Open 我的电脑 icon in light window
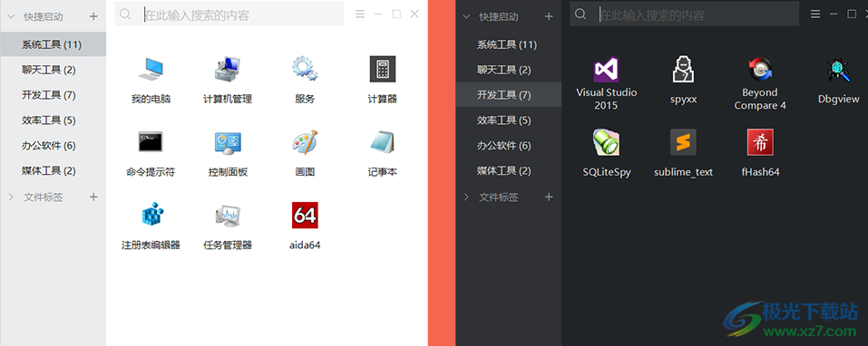Screen dimensions: 868x346 (x=151, y=69)
